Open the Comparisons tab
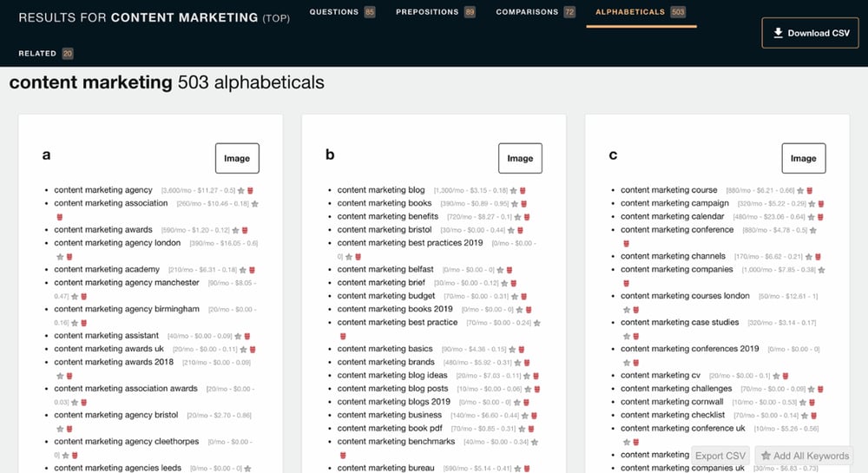The width and height of the screenshot is (868, 473). (536, 11)
